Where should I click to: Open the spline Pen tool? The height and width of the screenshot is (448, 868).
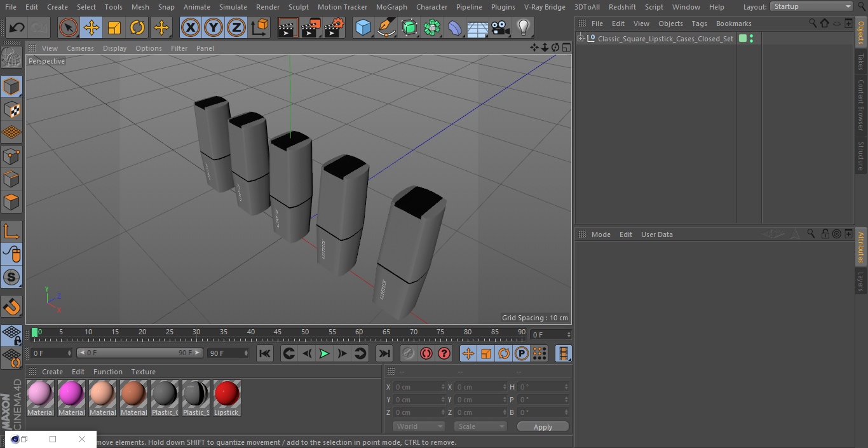[x=386, y=27]
